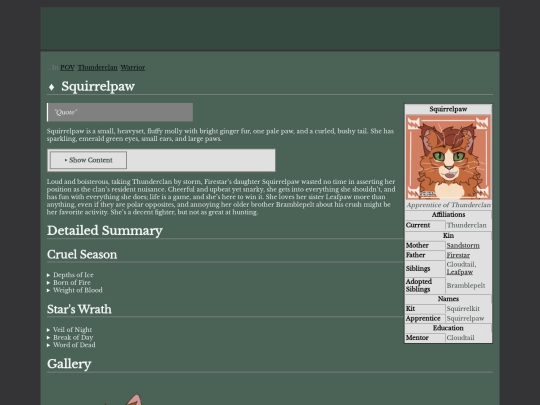Expand Born of Fire entry

[69, 282]
